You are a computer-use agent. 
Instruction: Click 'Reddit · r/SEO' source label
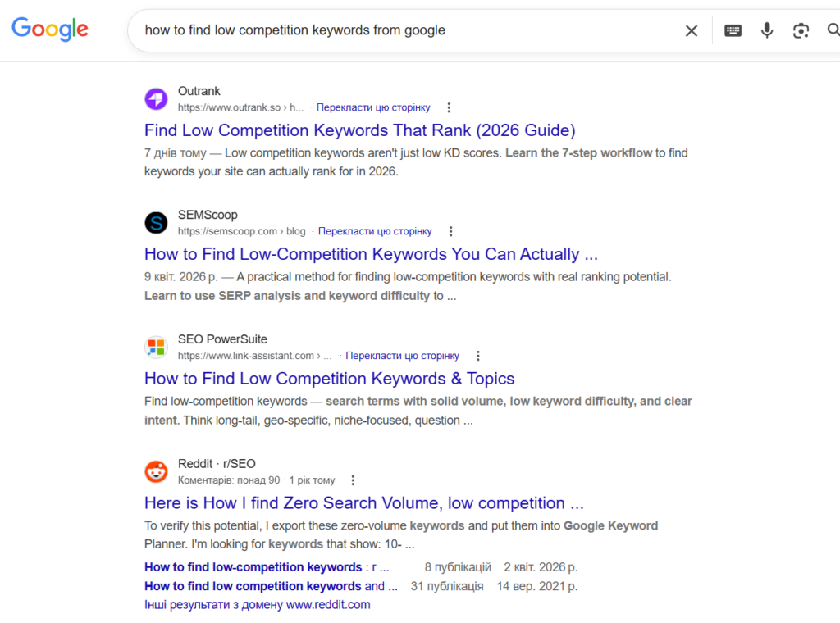(x=217, y=463)
